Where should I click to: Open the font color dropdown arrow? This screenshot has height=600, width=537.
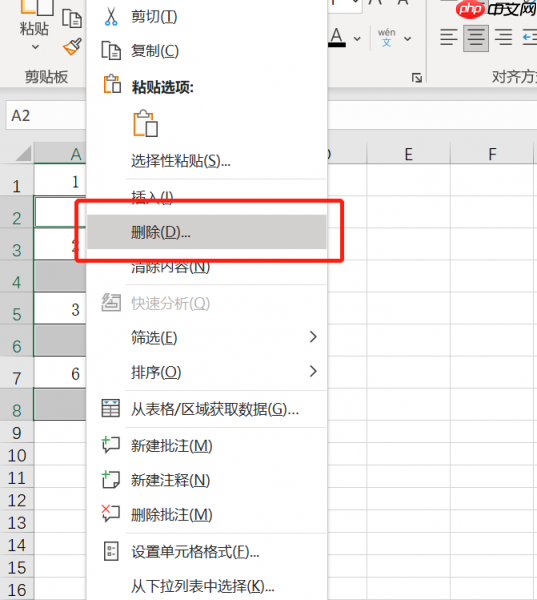coord(357,39)
